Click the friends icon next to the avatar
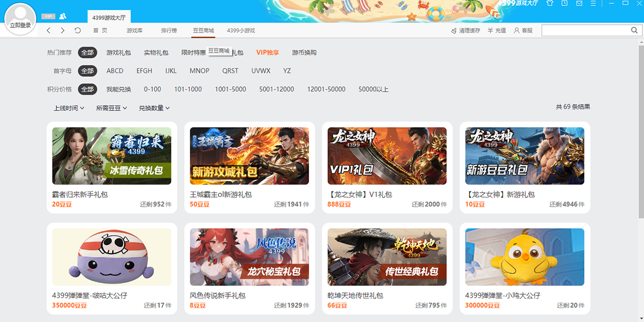This screenshot has width=644, height=322. 63,16
